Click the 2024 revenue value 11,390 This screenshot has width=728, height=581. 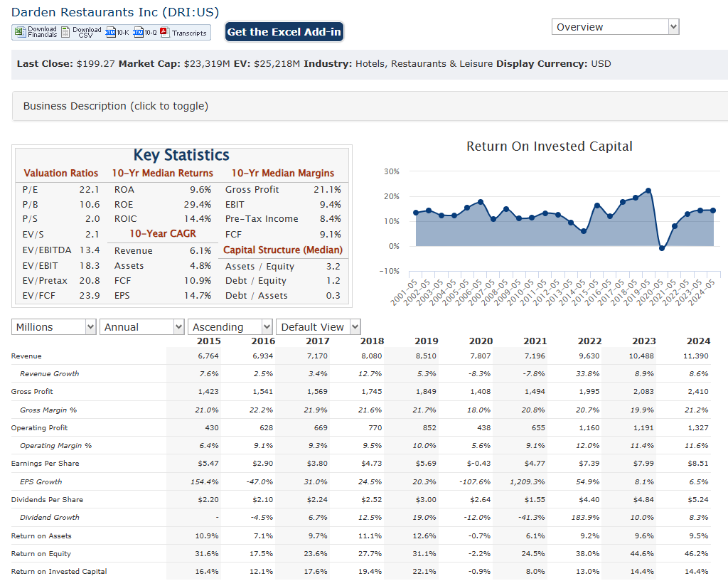696,356
